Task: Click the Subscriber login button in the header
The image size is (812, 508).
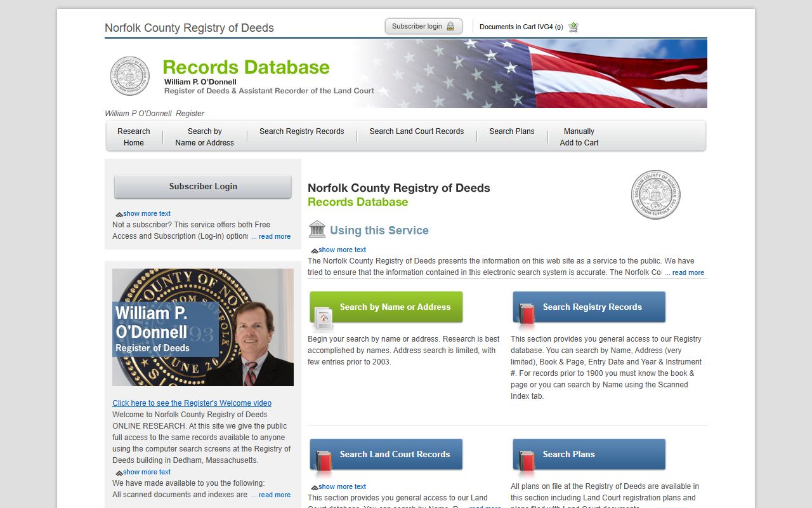Action: [424, 27]
